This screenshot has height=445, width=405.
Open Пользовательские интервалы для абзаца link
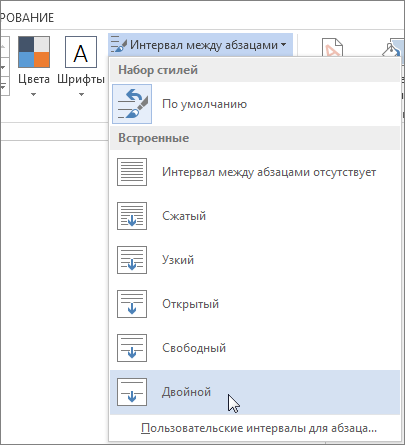point(259,428)
